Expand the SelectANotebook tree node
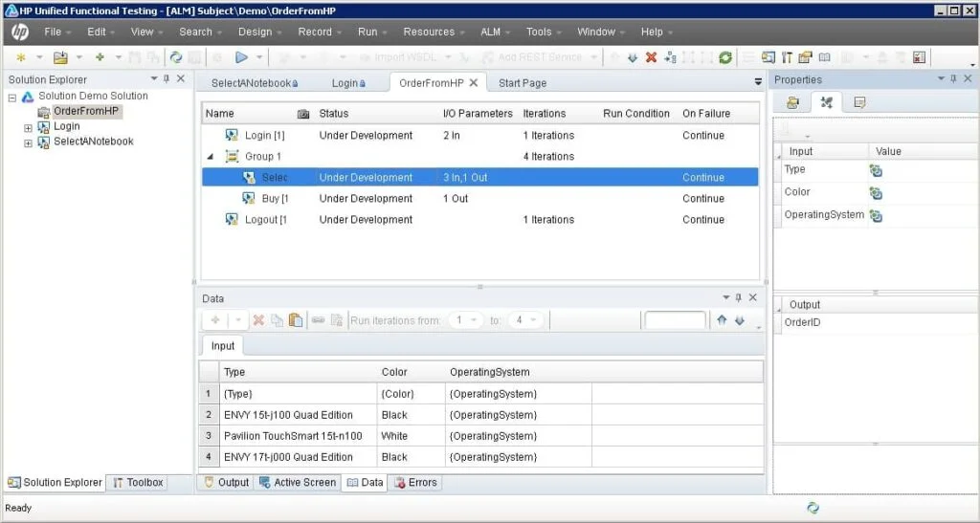The width and height of the screenshot is (980, 523). point(28,142)
